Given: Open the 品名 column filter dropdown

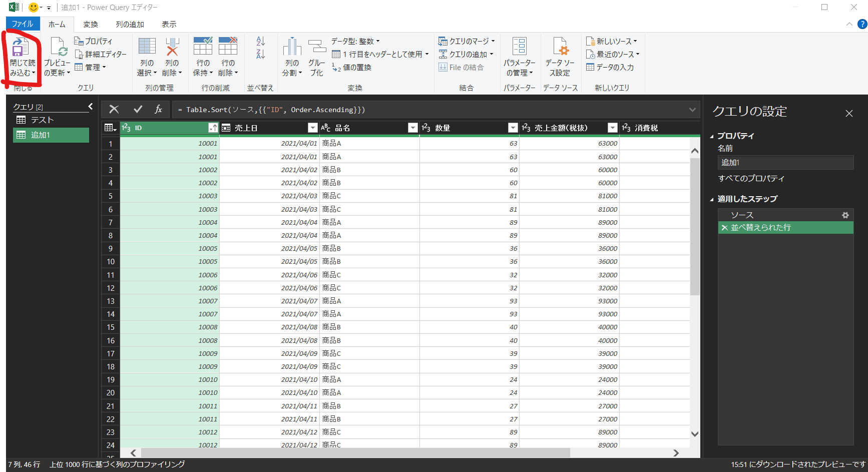Looking at the screenshot, I should [x=412, y=128].
